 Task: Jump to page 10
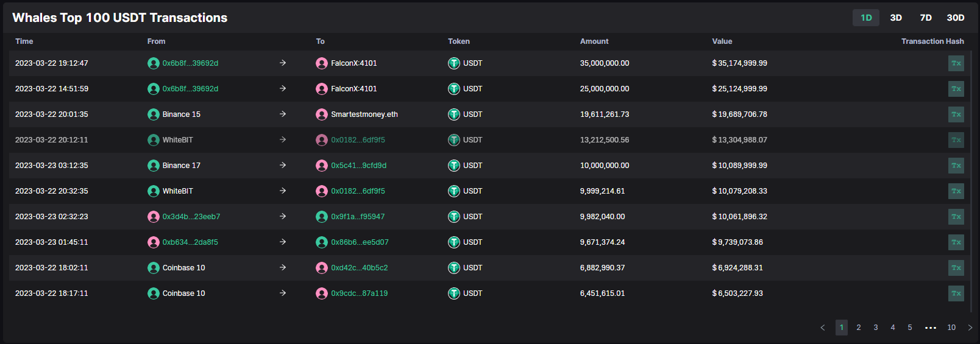click(x=951, y=328)
